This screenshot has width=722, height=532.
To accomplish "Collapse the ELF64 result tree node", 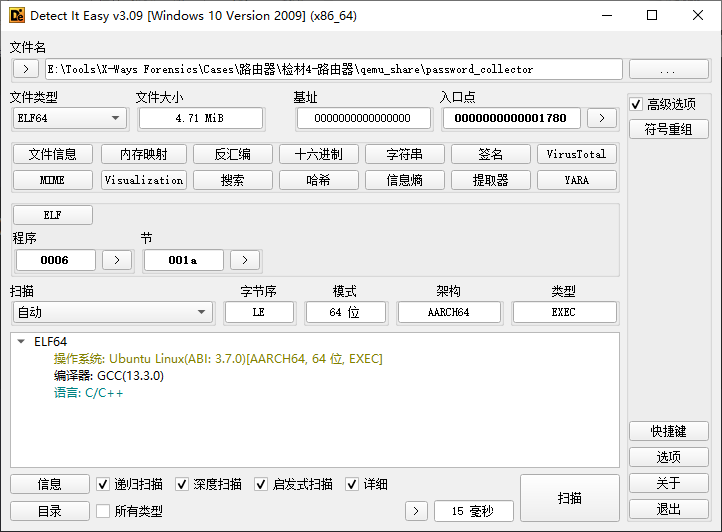I will [22, 342].
